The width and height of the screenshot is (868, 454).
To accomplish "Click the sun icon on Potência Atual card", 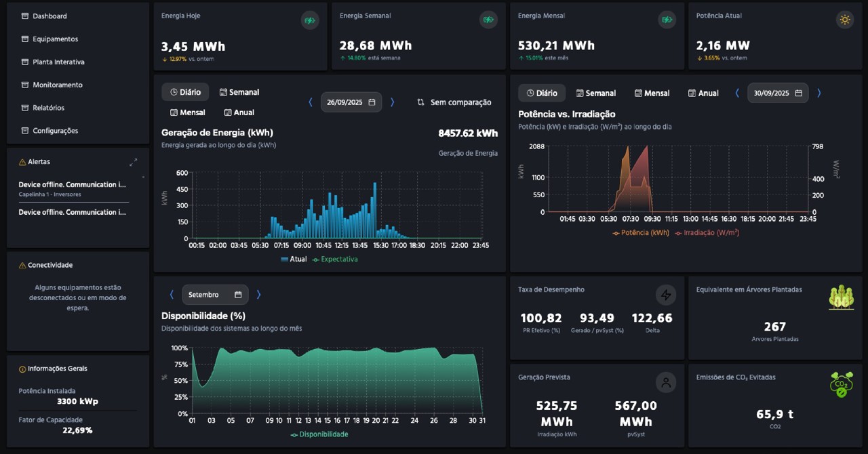I will point(844,20).
